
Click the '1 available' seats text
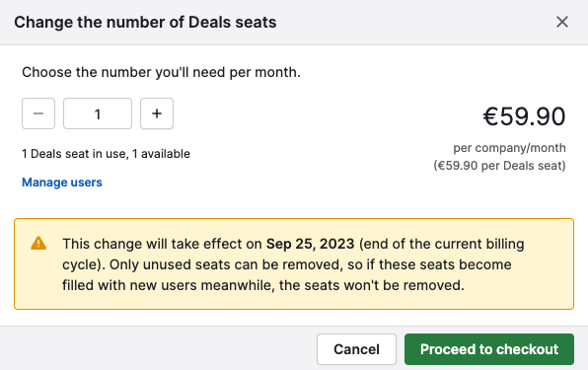(x=161, y=154)
